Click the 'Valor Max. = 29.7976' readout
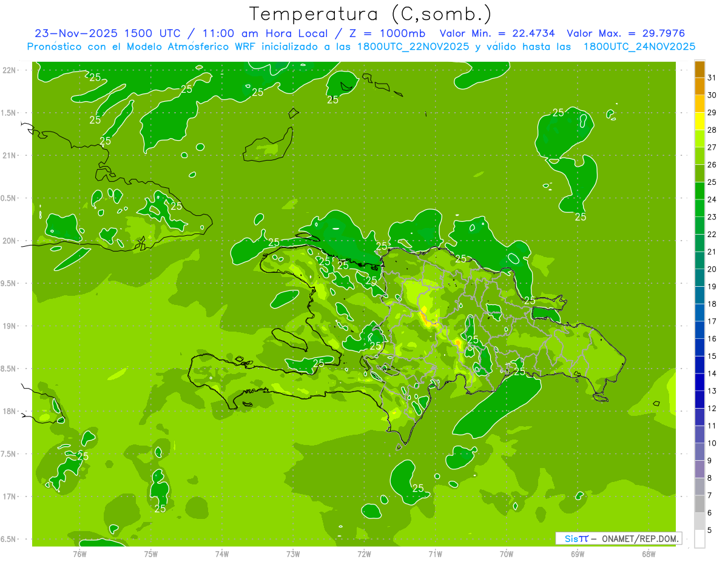This screenshot has width=728, height=562. 625,33
